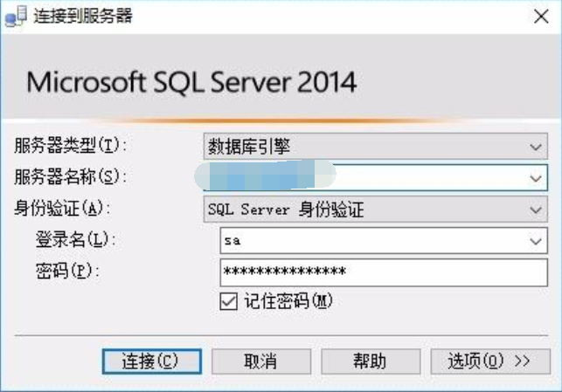
Task: Focus the 密码 password field
Action: 384,272
